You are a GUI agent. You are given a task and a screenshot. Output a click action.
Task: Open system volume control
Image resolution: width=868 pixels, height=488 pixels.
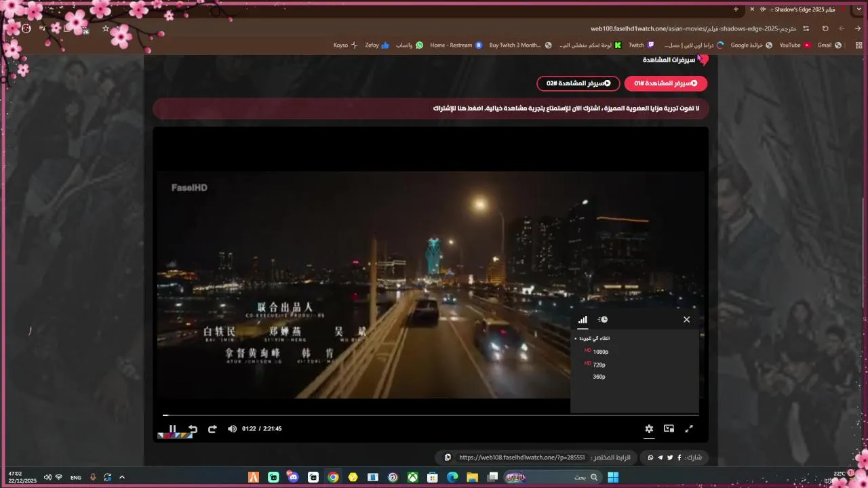pyautogui.click(x=47, y=477)
